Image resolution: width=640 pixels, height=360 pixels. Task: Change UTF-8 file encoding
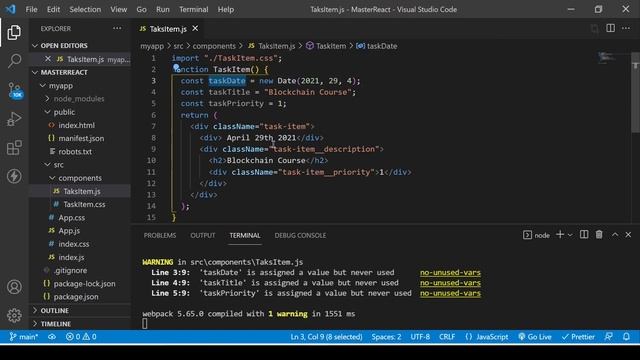click(x=420, y=337)
